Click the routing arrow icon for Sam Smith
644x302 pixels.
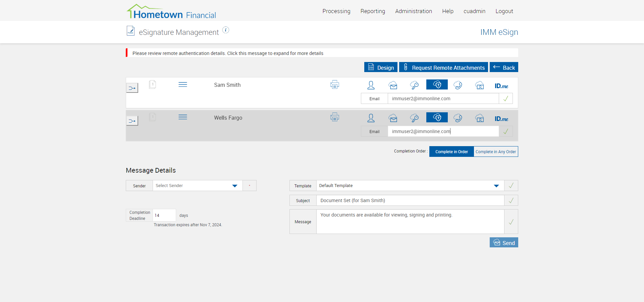(132, 88)
